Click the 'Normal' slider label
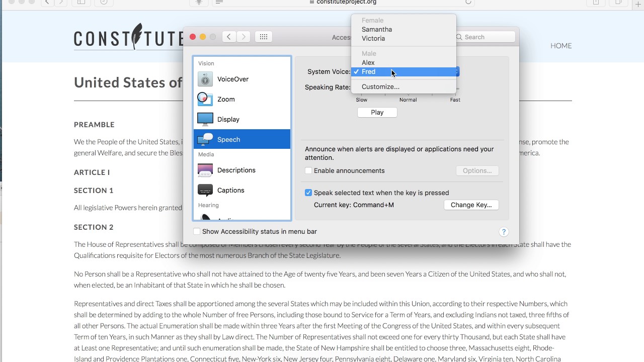The height and width of the screenshot is (362, 644). [x=408, y=100]
